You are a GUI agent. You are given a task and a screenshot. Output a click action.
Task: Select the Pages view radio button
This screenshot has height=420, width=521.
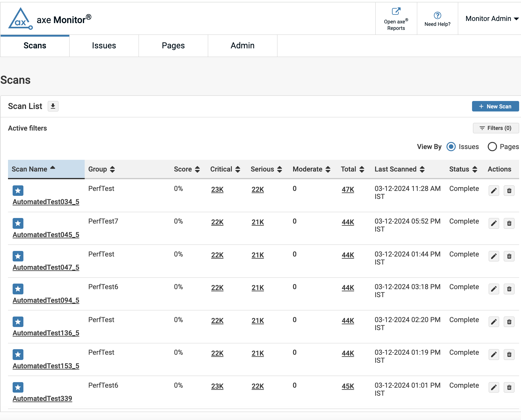pyautogui.click(x=492, y=147)
